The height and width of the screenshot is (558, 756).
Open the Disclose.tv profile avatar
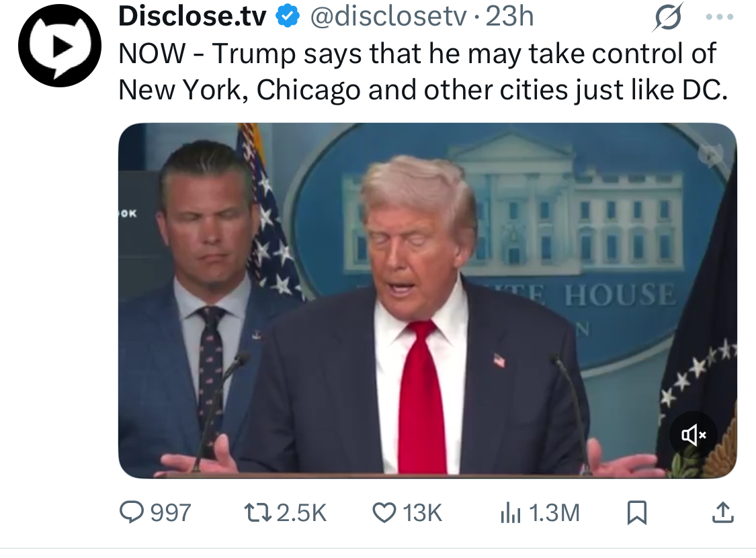point(60,46)
